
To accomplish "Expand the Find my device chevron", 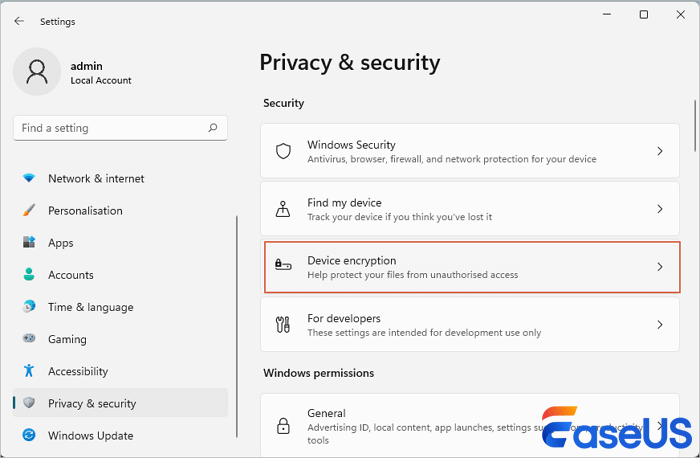I will click(x=660, y=209).
